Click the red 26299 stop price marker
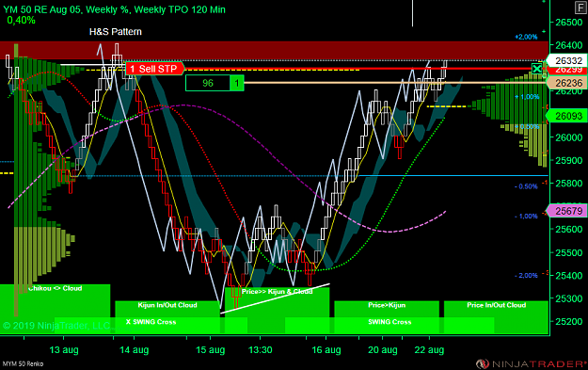Image resolution: width=588 pixels, height=370 pixels. tap(567, 71)
